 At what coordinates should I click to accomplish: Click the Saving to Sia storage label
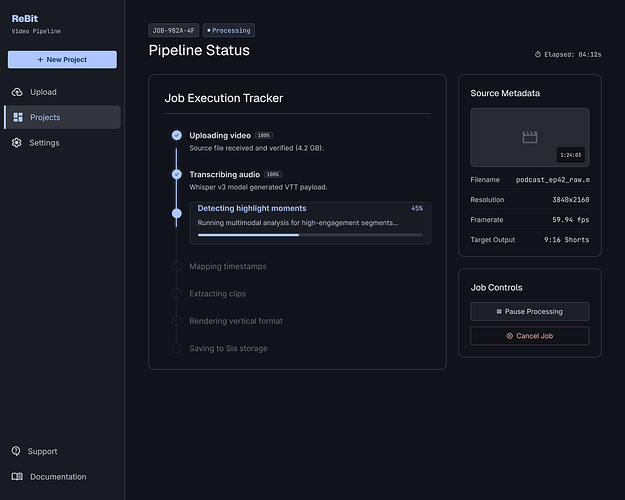pos(228,348)
